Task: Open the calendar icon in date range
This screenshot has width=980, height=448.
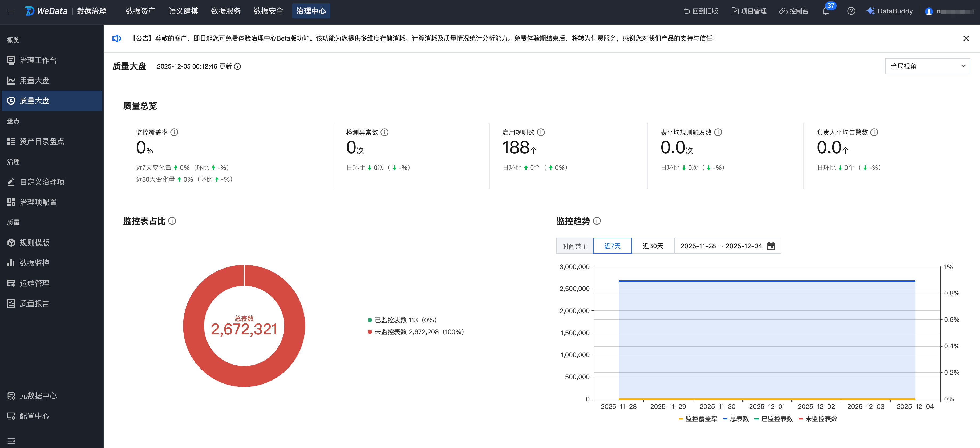Action: pyautogui.click(x=771, y=246)
